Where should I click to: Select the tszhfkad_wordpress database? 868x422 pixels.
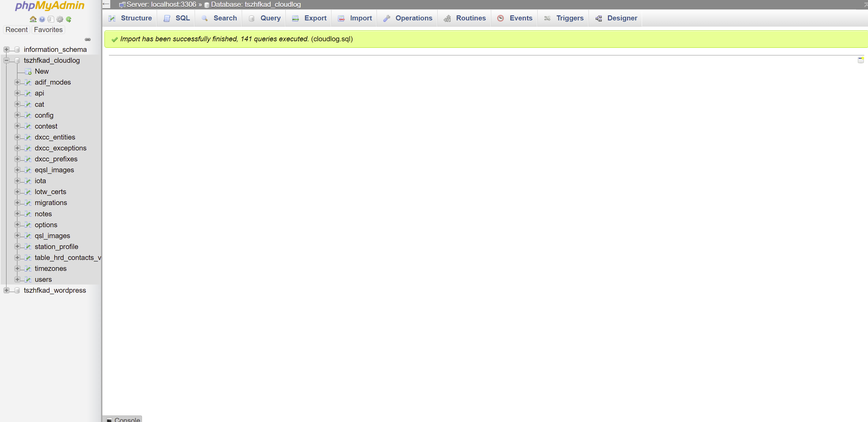point(55,290)
